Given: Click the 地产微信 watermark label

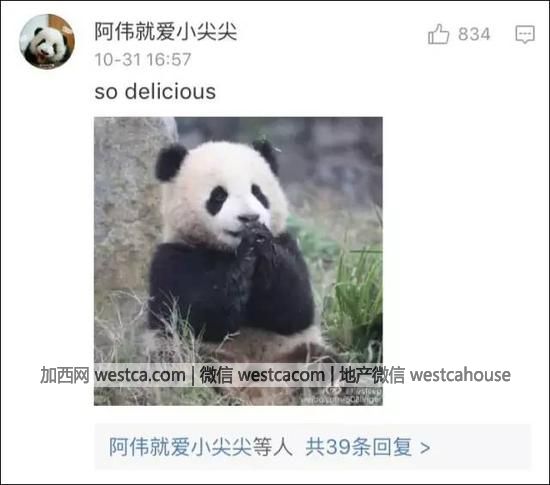Looking at the screenshot, I should tap(372, 375).
